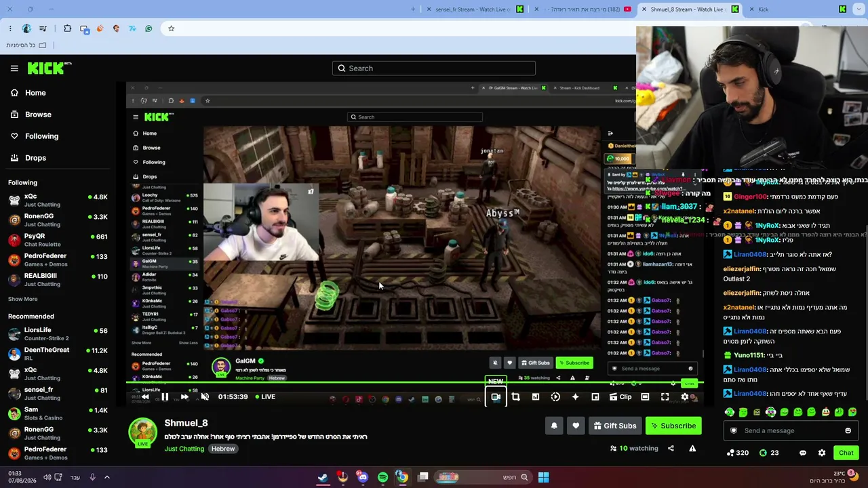The width and height of the screenshot is (868, 488).
Task: Open the bookmarks folder in bookmarks bar
Action: [x=26, y=45]
